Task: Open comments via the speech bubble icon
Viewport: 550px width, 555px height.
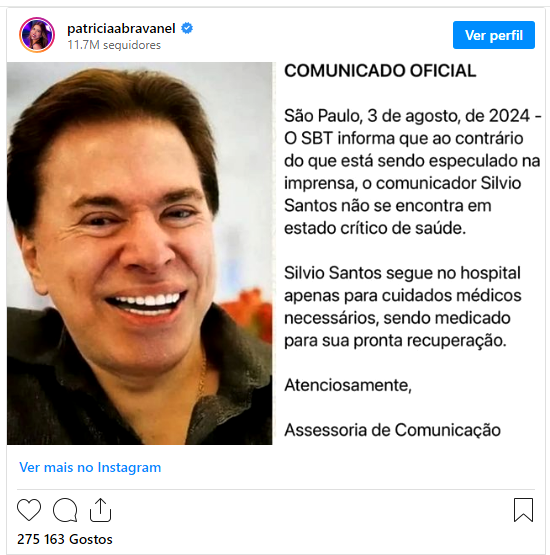Action: (65, 510)
